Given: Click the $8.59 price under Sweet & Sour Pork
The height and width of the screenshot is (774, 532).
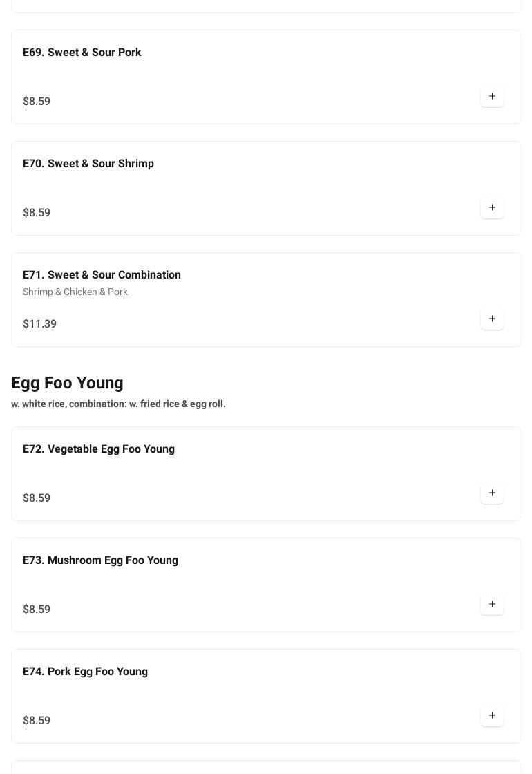Looking at the screenshot, I should 37,102.
